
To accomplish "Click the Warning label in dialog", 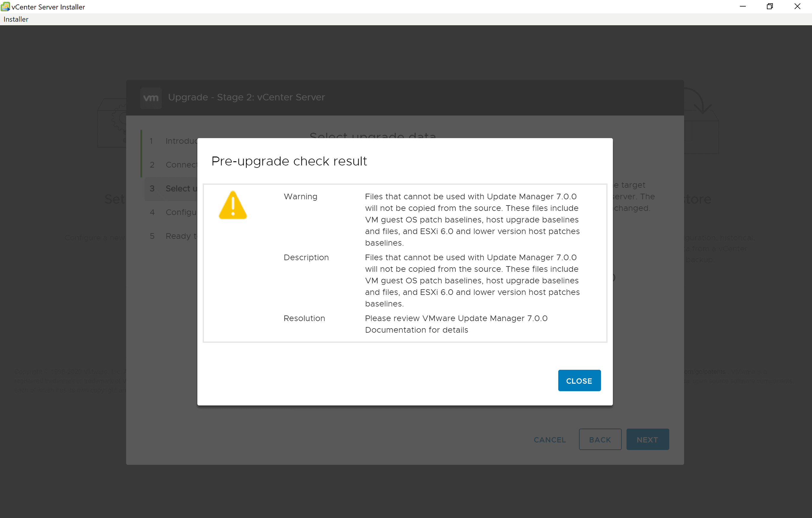I will [300, 196].
